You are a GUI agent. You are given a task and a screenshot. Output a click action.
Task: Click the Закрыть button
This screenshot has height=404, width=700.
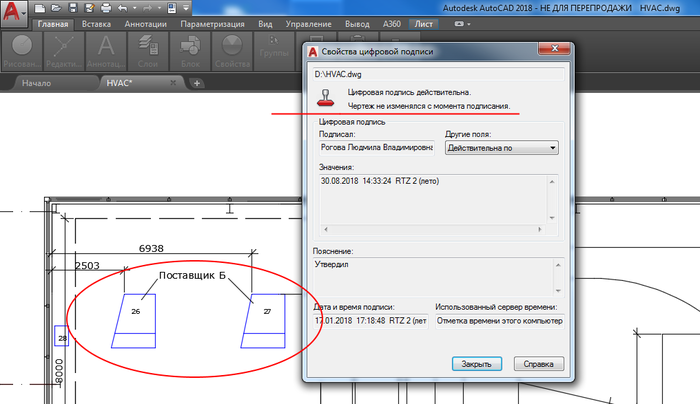(475, 364)
